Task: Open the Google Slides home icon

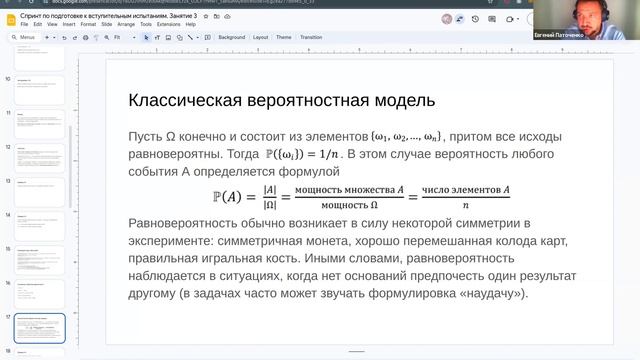Action: 11,20
